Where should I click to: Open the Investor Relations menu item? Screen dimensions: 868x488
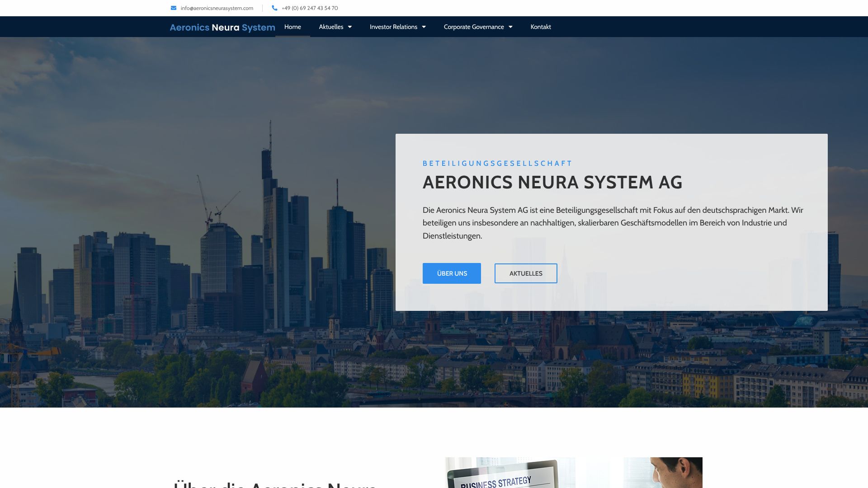pos(393,27)
